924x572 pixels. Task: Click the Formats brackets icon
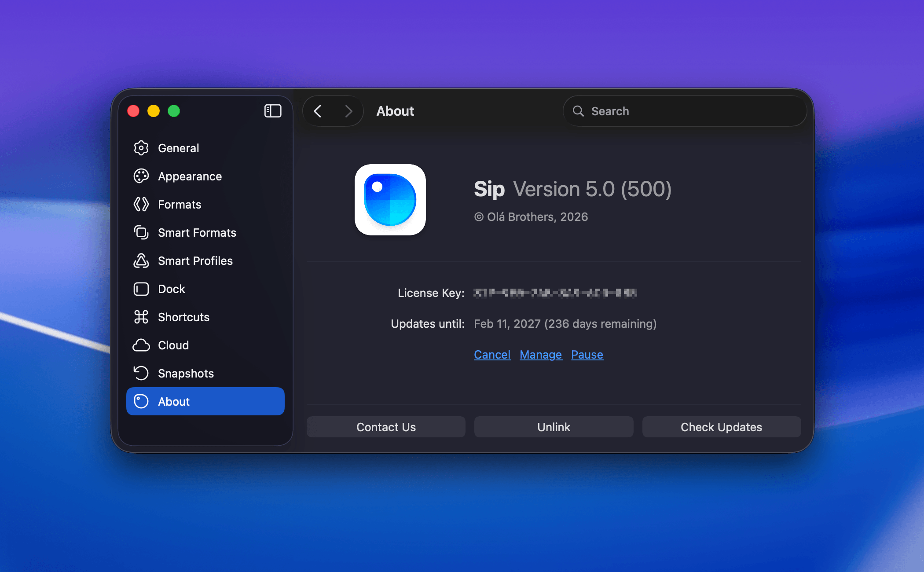[x=141, y=205]
